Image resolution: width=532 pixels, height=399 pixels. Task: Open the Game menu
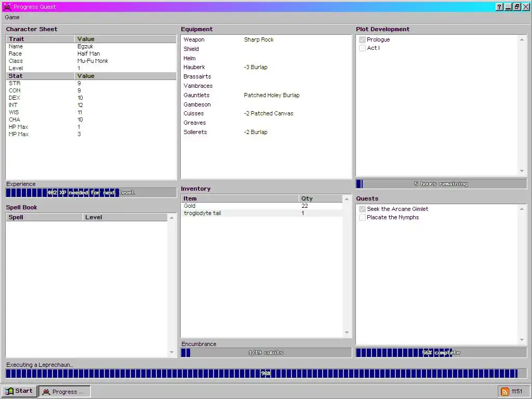[x=12, y=17]
